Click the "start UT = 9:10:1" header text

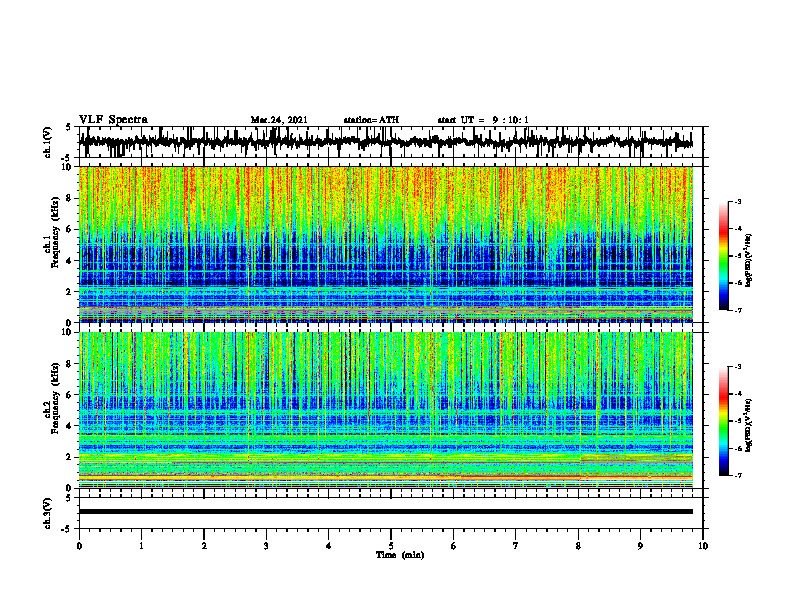click(x=483, y=120)
